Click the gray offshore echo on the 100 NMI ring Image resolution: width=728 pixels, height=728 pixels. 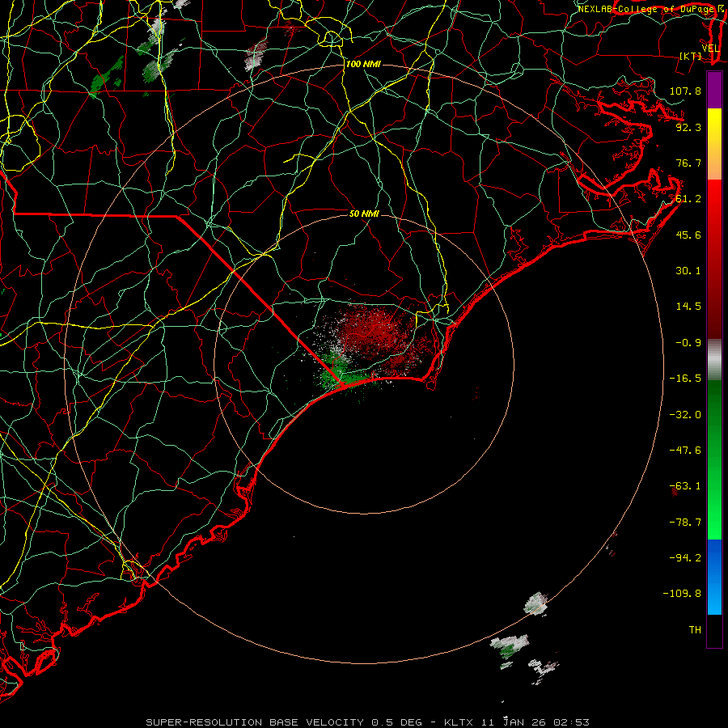[x=535, y=603]
